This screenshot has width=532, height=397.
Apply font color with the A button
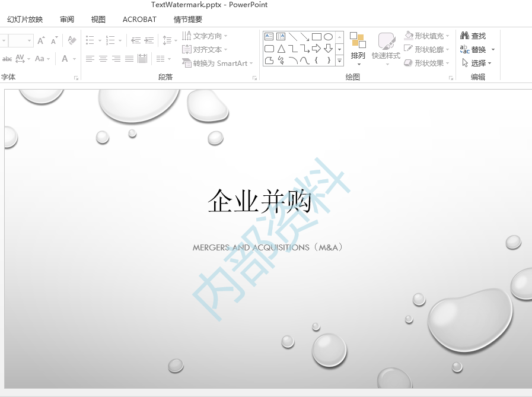(65, 59)
